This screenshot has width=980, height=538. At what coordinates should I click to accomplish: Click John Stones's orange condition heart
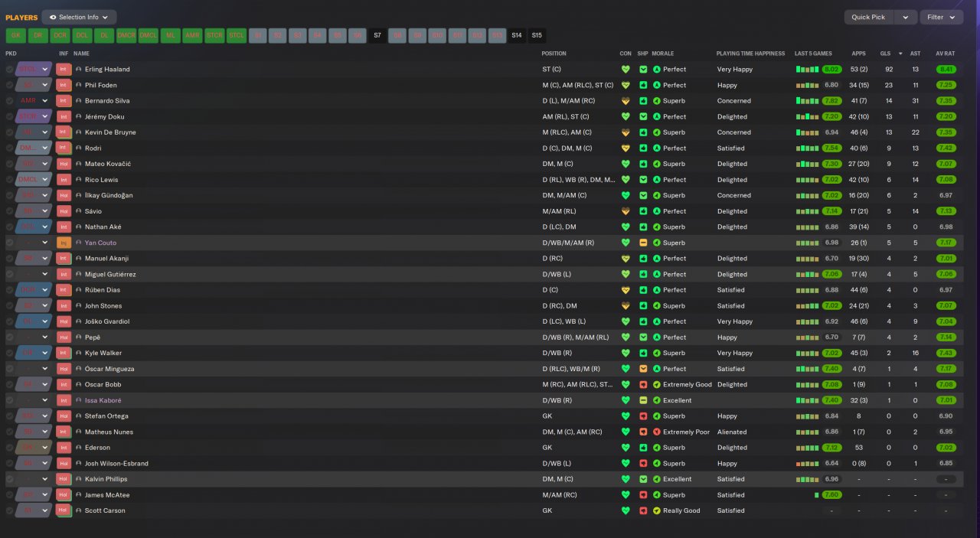tap(626, 305)
